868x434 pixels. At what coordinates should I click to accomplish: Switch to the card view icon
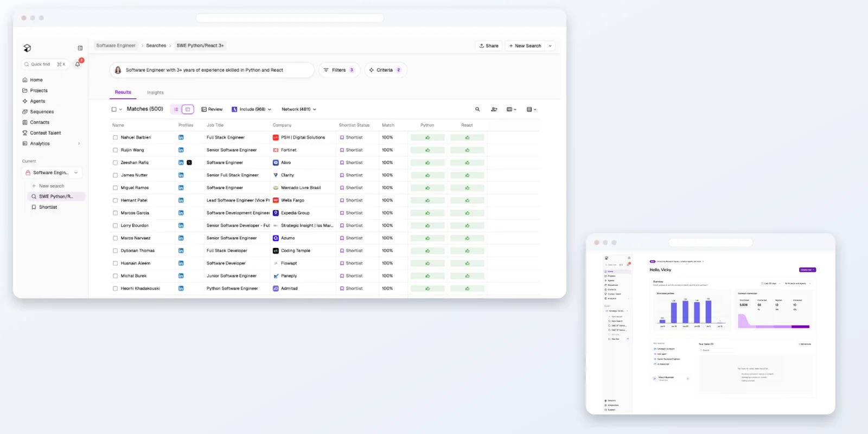coord(188,110)
